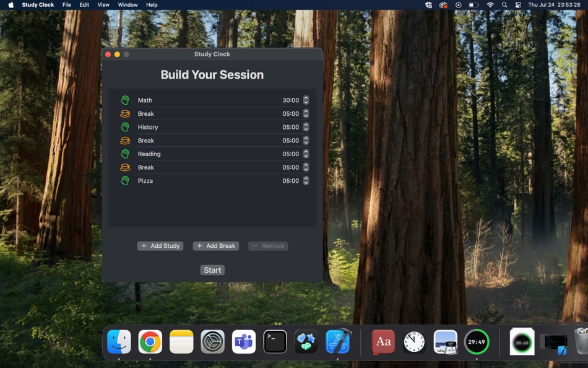Select the study brain icon for History

coord(125,127)
